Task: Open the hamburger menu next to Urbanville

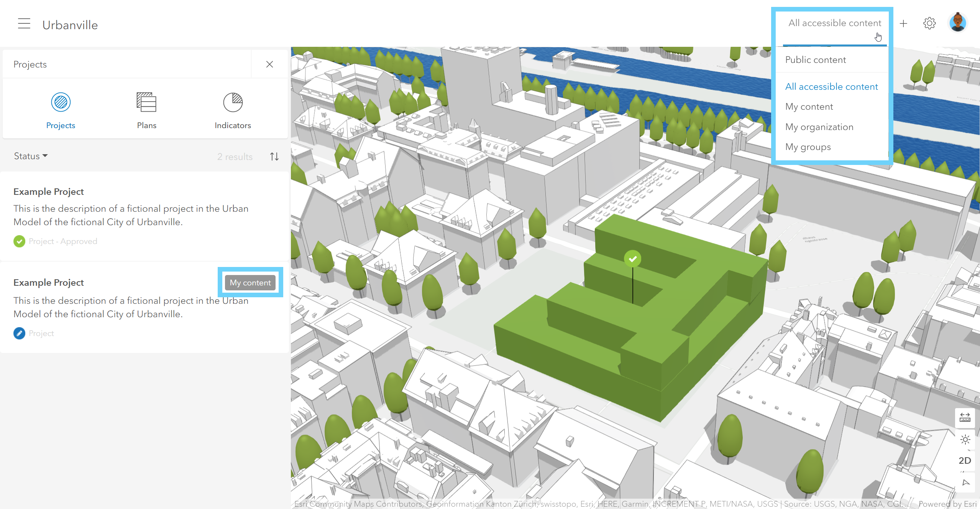Action: point(24,24)
